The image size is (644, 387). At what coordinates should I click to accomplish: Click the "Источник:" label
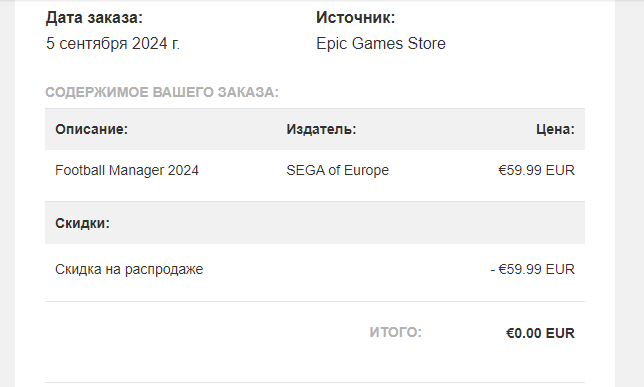click(356, 18)
